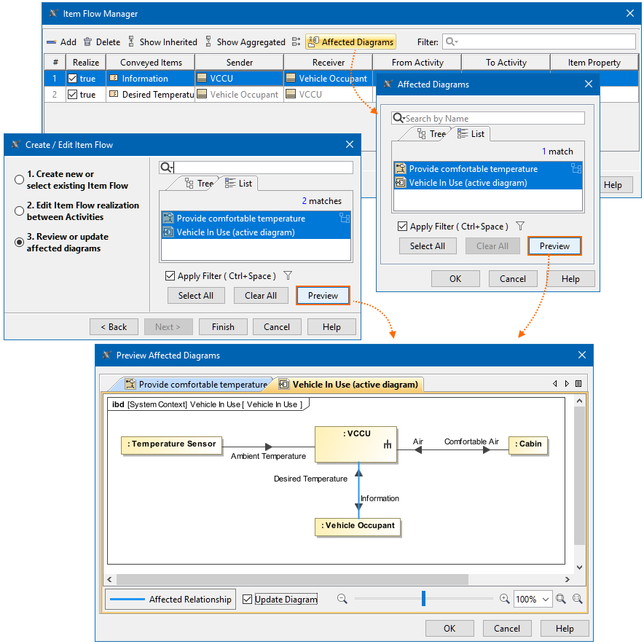
Task: Click filter funnel icon in Item Flow wizard
Action: (x=288, y=275)
